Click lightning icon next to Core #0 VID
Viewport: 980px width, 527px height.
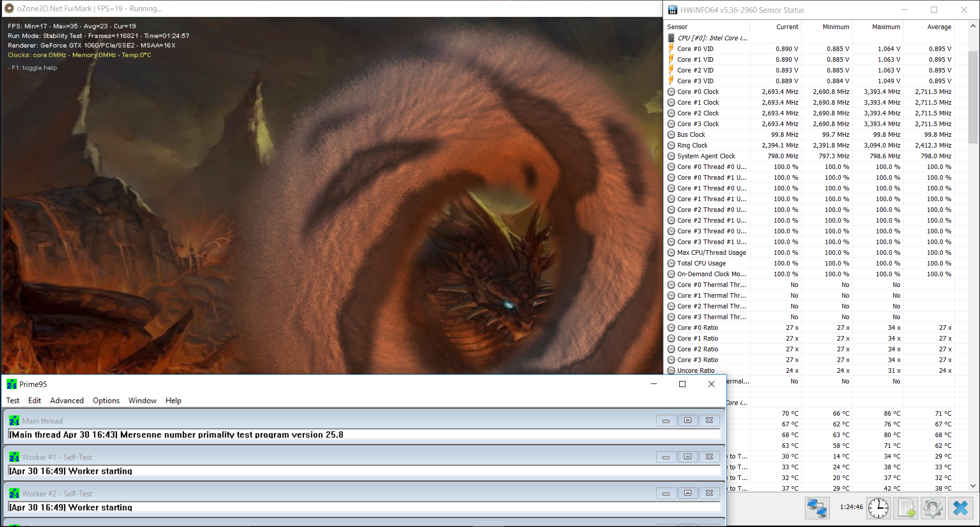pyautogui.click(x=671, y=49)
